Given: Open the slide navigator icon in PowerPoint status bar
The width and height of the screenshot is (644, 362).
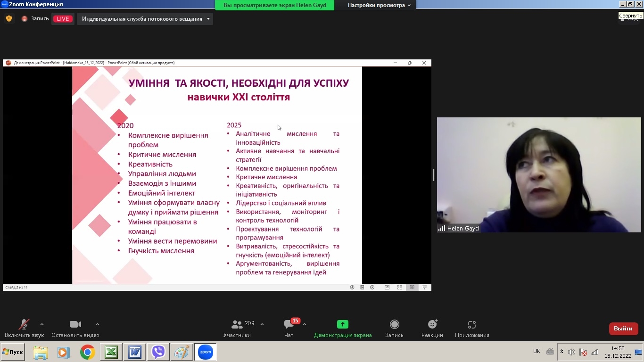Looking at the screenshot, I should [362, 288].
